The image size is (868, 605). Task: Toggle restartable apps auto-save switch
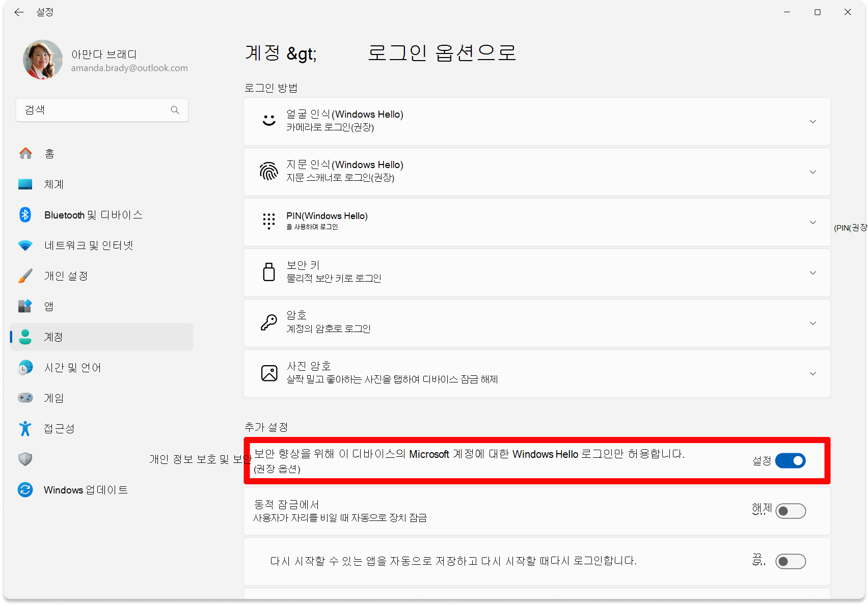[x=791, y=561]
